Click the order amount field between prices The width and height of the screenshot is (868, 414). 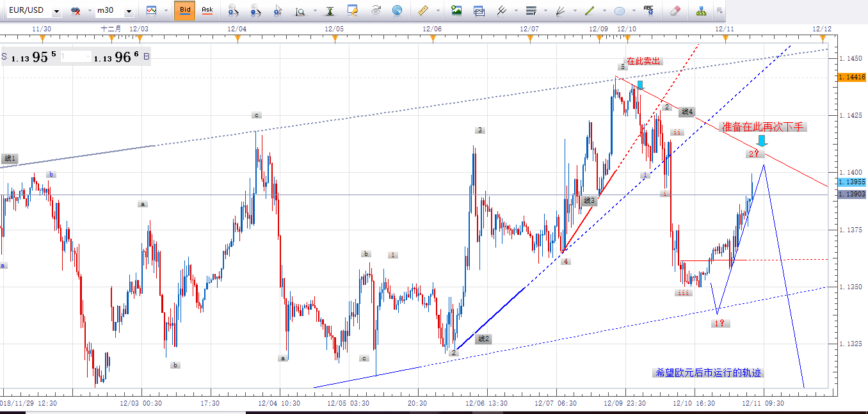pyautogui.click(x=75, y=57)
